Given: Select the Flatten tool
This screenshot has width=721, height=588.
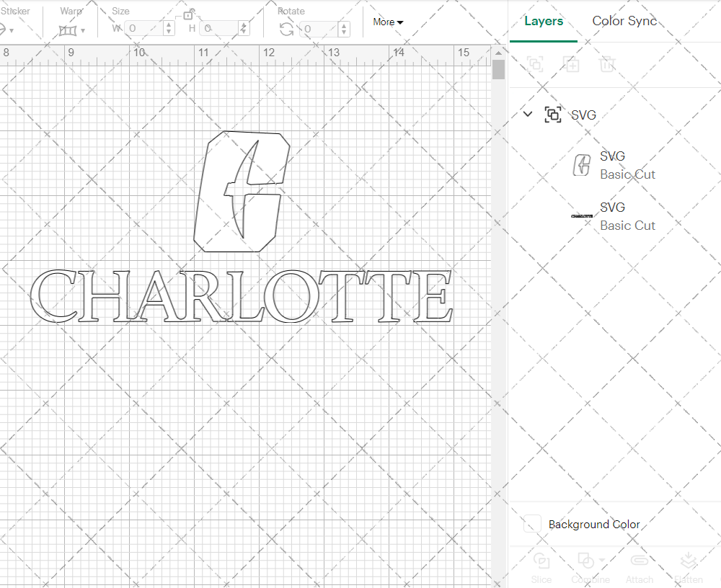Looking at the screenshot, I should point(689,568).
